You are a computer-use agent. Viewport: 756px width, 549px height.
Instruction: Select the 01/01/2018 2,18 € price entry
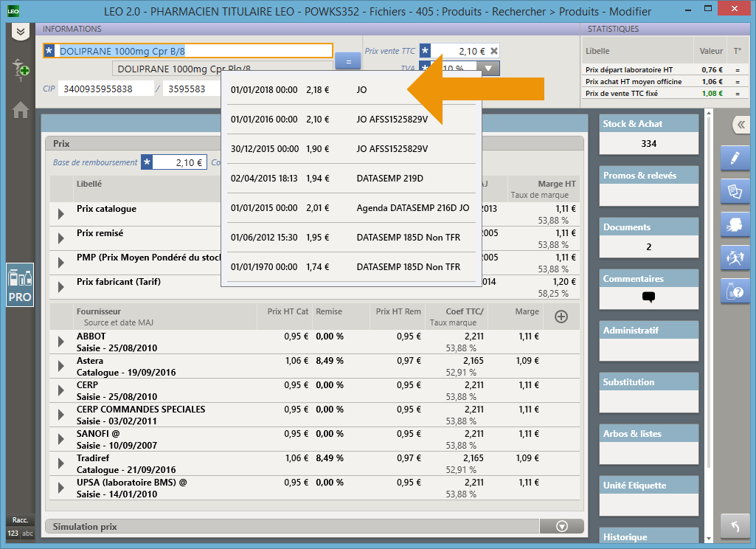[351, 90]
